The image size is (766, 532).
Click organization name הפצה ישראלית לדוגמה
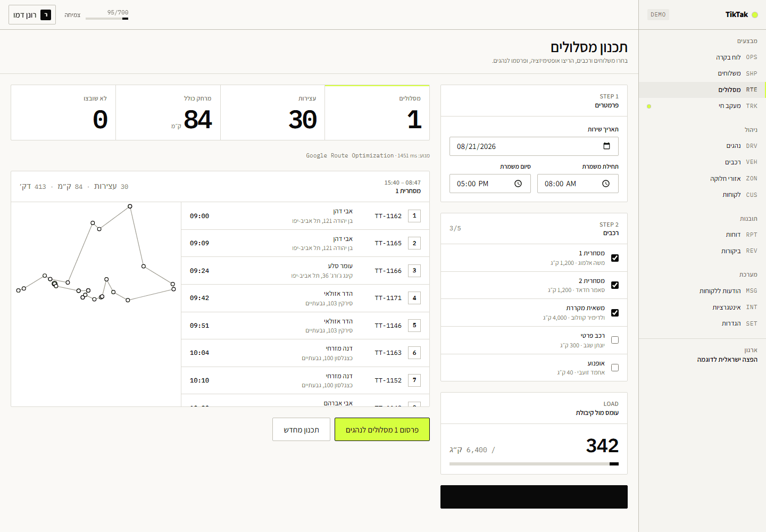727,360
